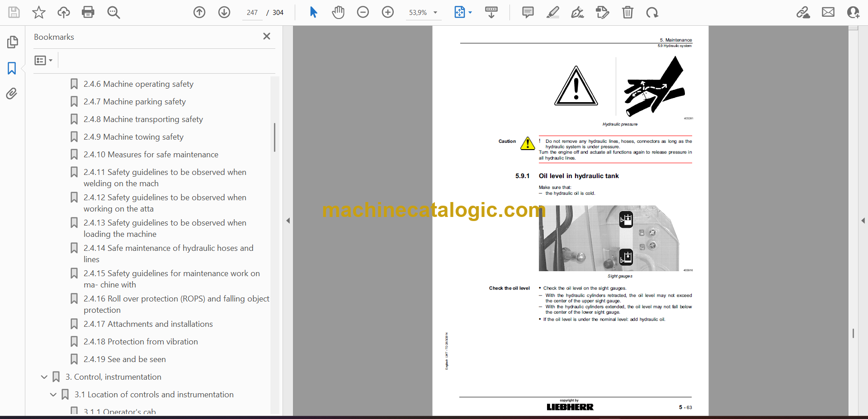Open the sign document tool
This screenshot has width=868, height=419.
pos(577,12)
